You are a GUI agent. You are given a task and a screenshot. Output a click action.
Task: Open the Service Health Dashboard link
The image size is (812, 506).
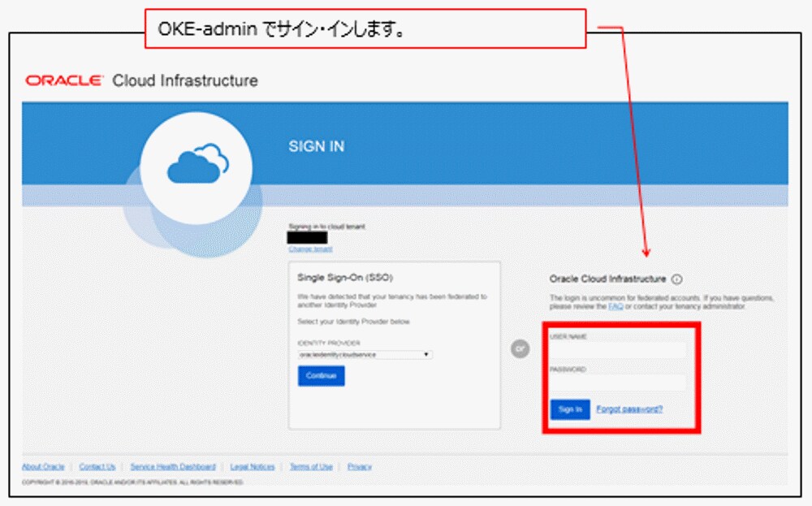click(175, 465)
